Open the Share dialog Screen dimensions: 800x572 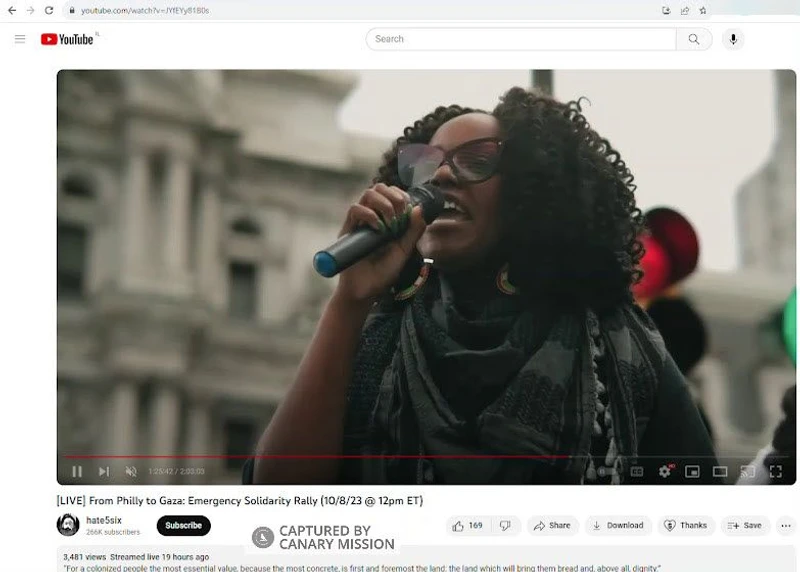pyautogui.click(x=552, y=525)
